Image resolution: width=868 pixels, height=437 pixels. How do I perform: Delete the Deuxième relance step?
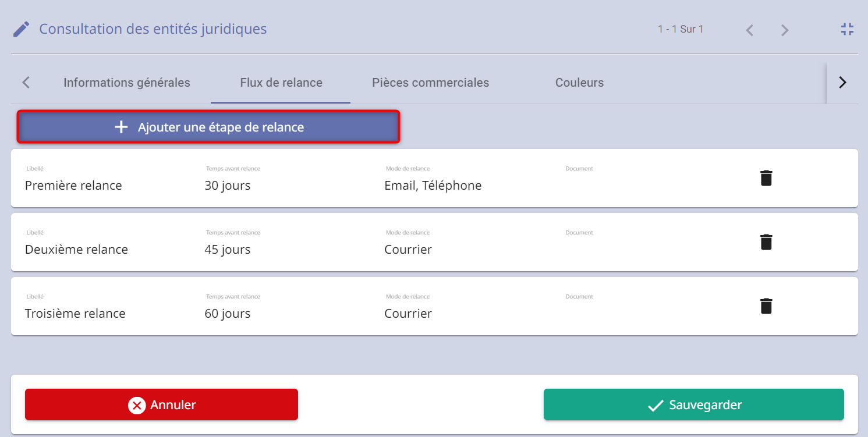(x=766, y=242)
